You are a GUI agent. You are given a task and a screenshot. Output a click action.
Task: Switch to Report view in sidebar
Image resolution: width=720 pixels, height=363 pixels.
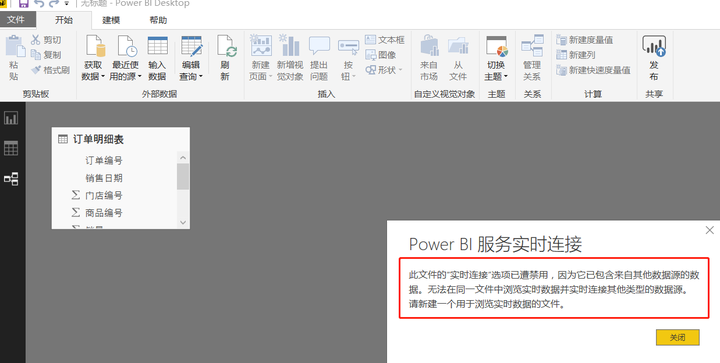pyautogui.click(x=11, y=118)
